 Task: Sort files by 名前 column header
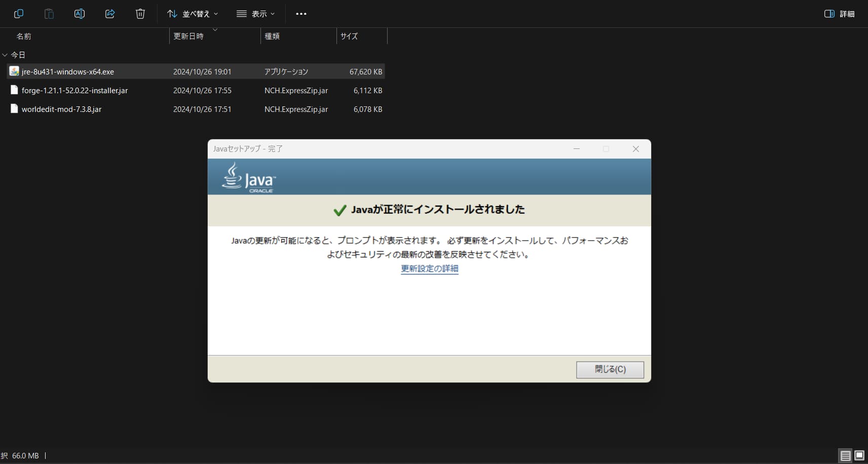click(x=24, y=36)
